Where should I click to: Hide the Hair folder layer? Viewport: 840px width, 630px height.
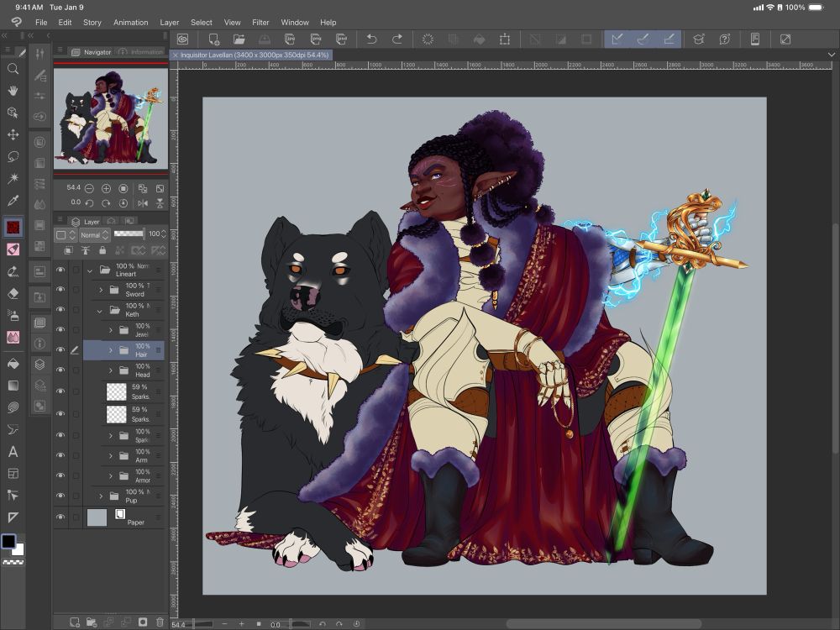coord(60,349)
